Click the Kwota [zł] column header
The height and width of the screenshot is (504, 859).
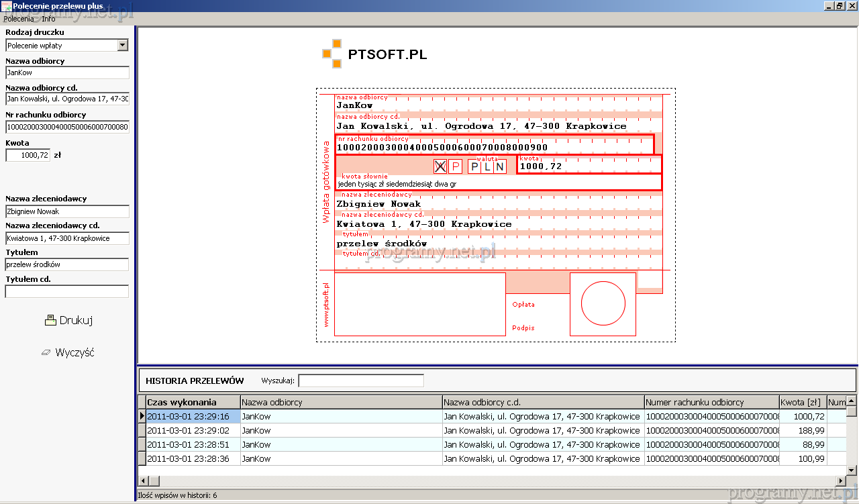click(803, 402)
